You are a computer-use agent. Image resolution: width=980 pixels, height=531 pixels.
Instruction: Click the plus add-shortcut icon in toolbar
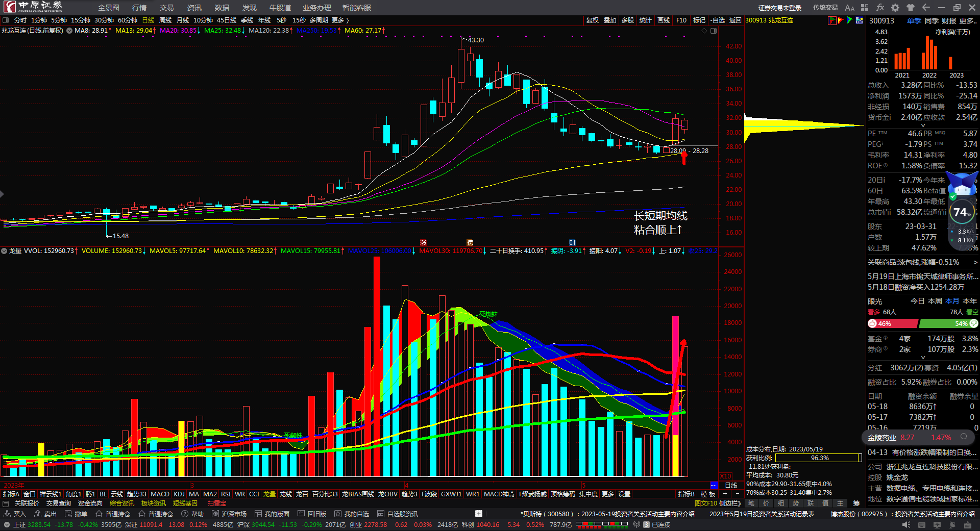pyautogui.click(x=479, y=514)
